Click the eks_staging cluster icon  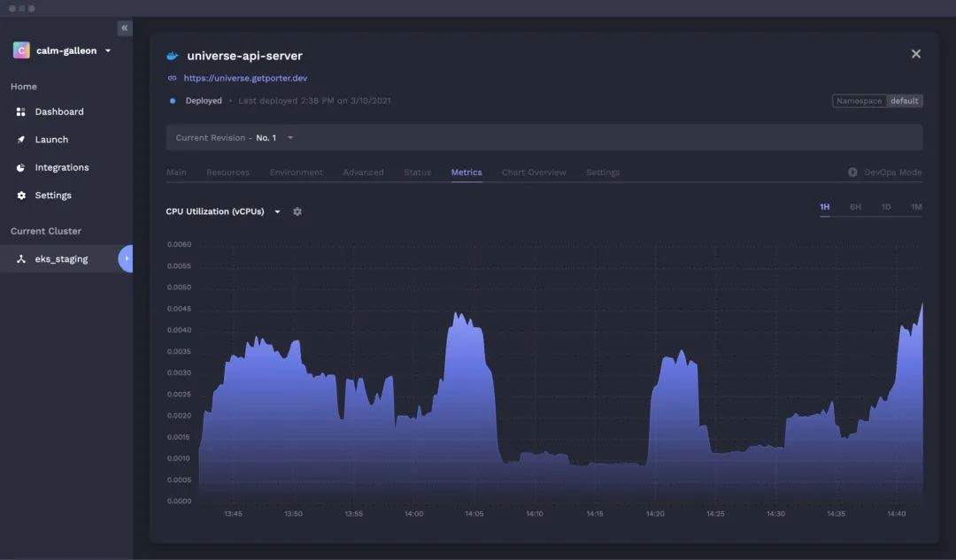coord(20,259)
